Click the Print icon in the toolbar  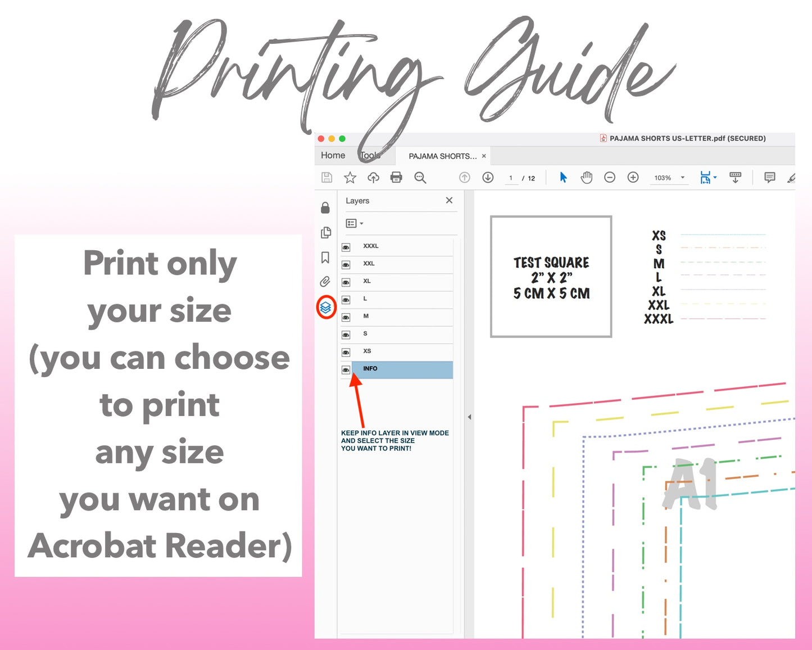(396, 178)
